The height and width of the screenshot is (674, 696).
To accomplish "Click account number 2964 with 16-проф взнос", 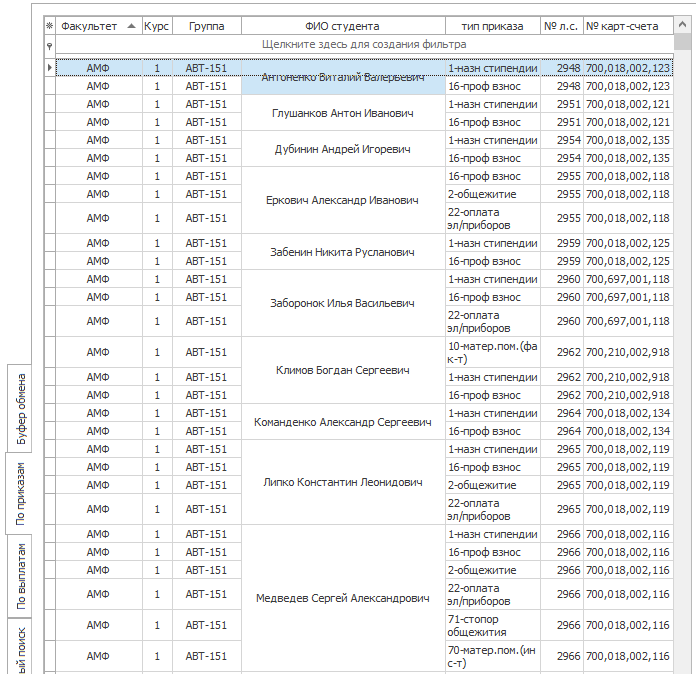I will click(562, 431).
